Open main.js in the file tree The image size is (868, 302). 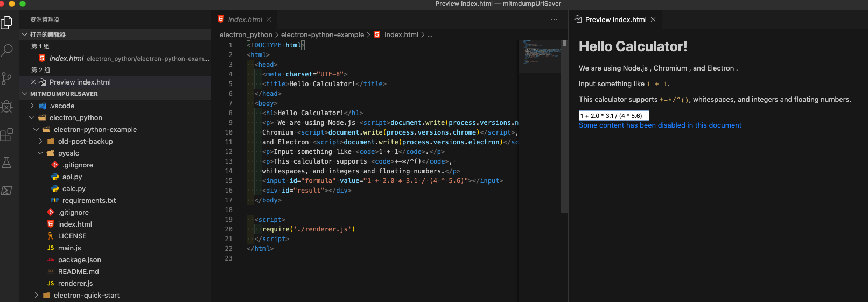(69, 248)
